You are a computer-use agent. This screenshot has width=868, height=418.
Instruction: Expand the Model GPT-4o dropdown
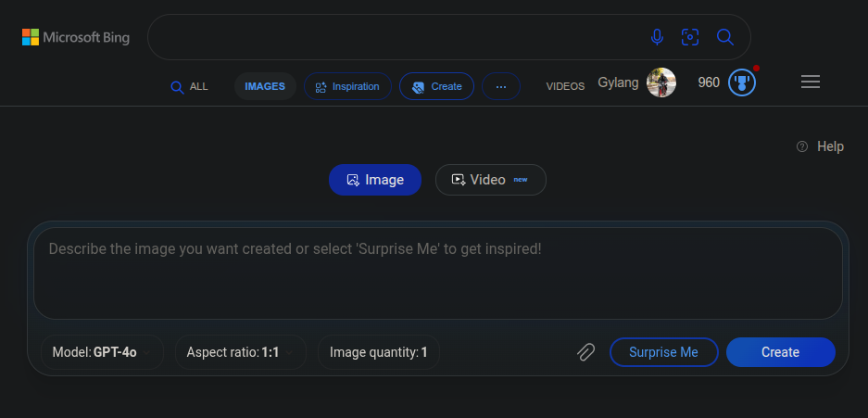click(102, 352)
